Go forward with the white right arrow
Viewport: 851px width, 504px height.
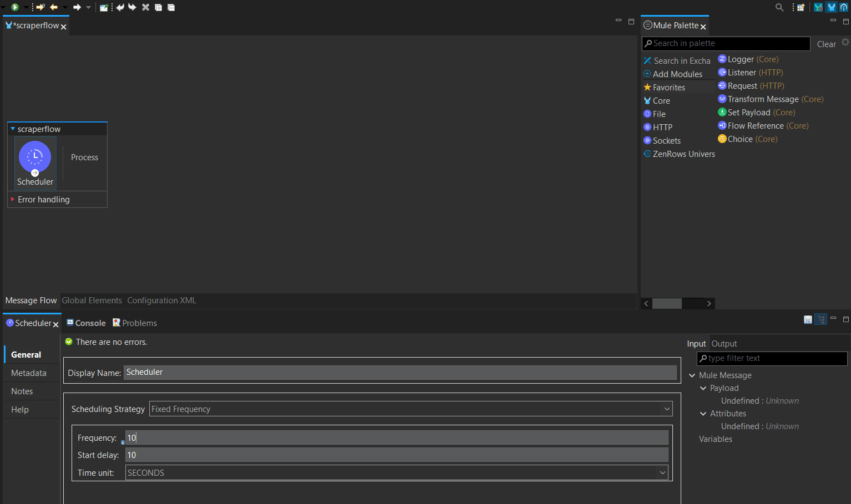(x=77, y=7)
